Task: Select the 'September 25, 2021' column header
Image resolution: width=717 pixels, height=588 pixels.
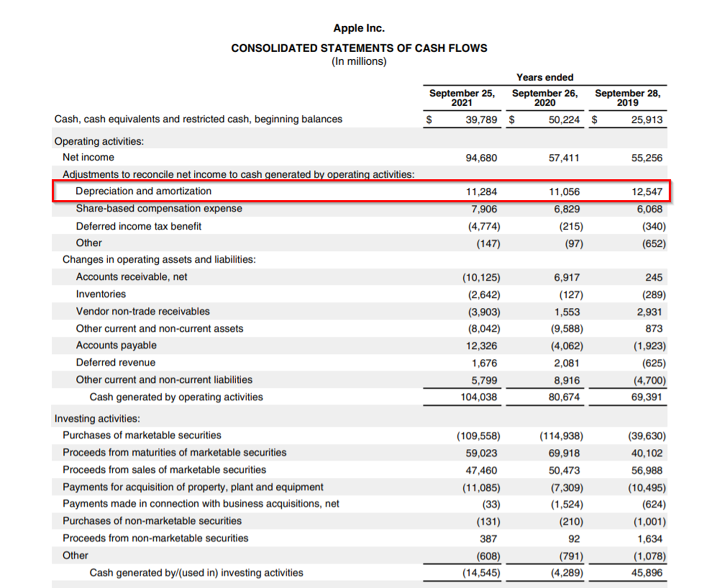Action: click(462, 98)
